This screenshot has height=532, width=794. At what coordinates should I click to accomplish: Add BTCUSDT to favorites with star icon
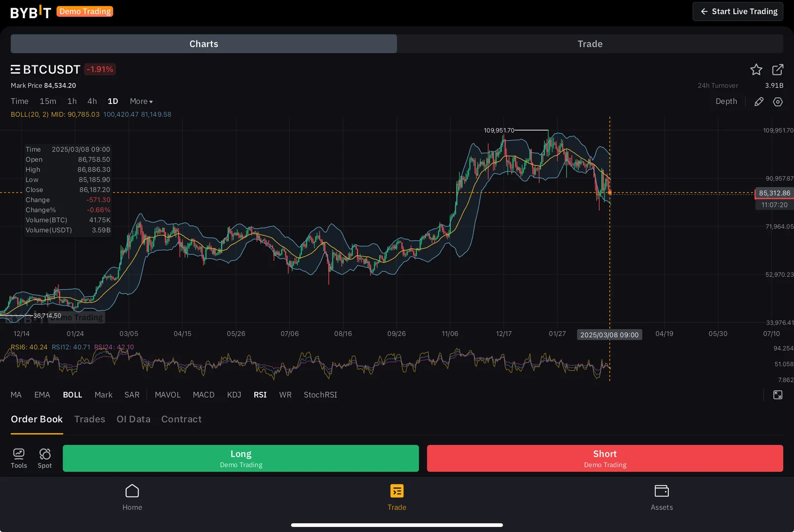[x=756, y=70]
